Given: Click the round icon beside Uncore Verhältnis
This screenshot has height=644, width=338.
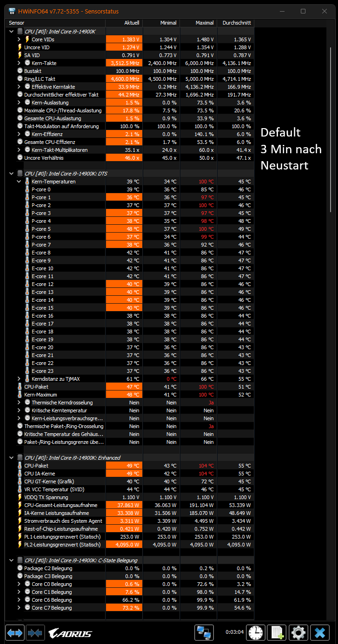Looking at the screenshot, I should click(20, 158).
